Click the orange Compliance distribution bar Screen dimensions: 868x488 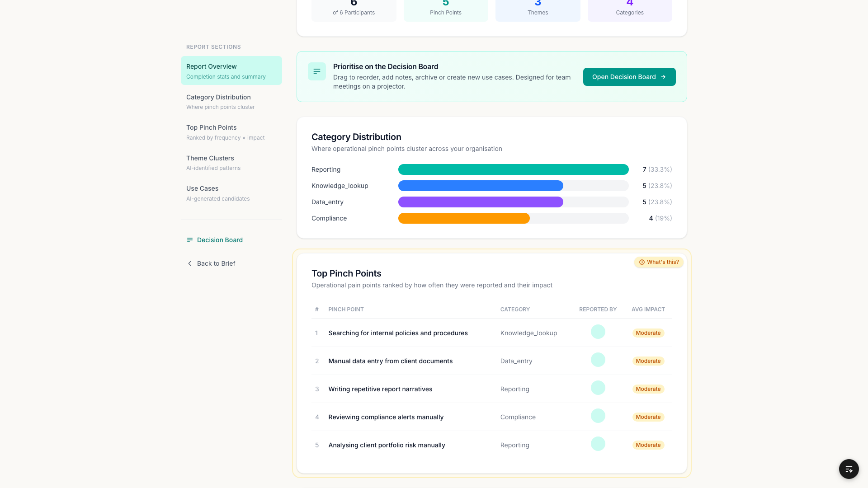[464, 218]
